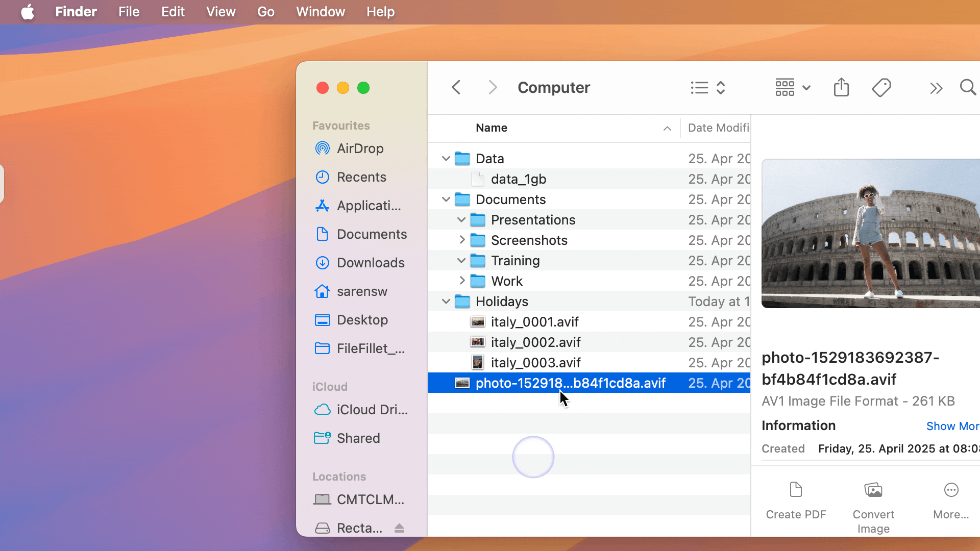Eject the Recta... volume

399,528
